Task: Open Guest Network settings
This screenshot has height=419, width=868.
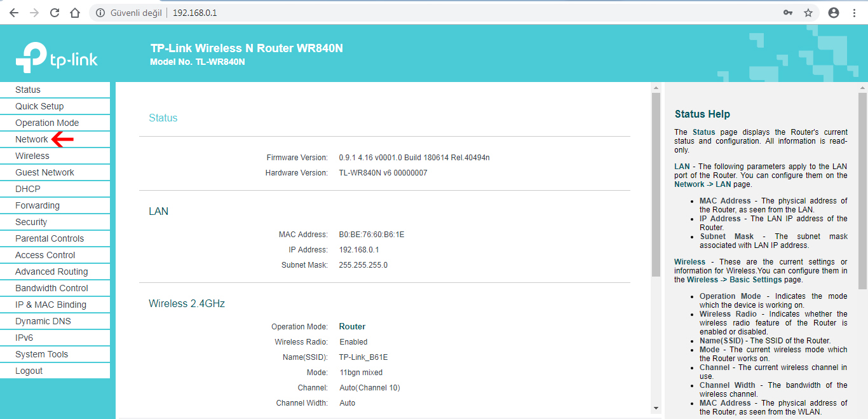Action: point(55,172)
